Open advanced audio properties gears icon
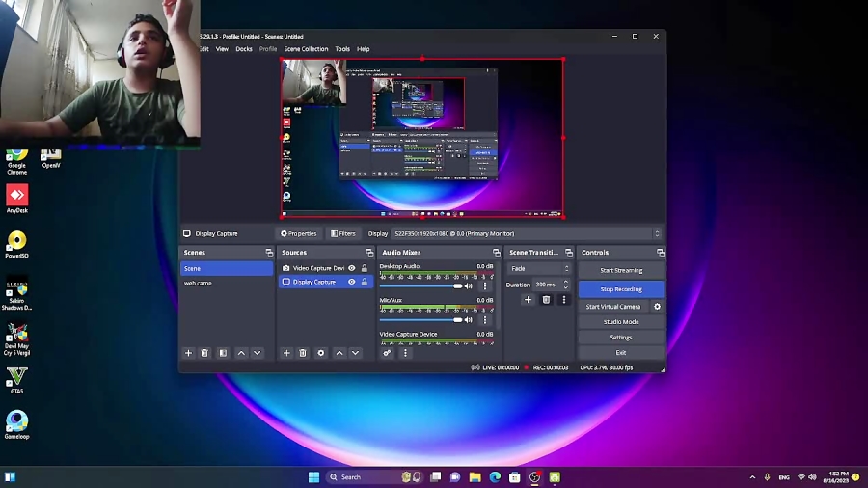 point(387,353)
